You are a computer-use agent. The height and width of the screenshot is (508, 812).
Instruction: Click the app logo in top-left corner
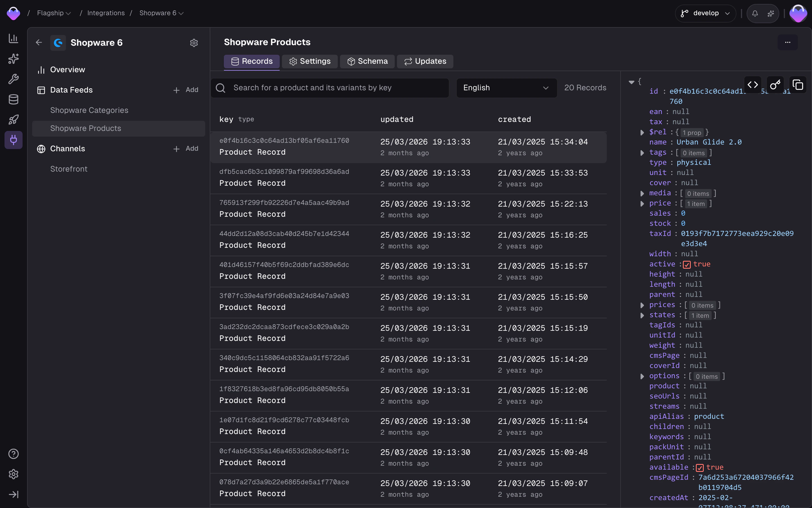coord(14,14)
